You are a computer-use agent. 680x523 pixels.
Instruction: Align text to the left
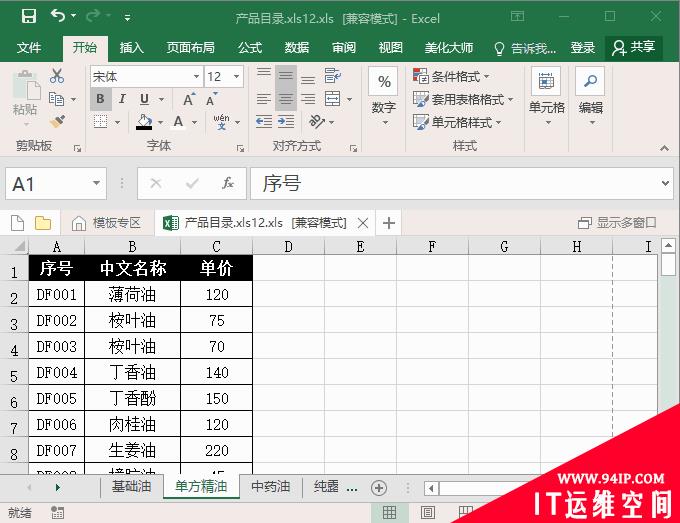[x=264, y=99]
